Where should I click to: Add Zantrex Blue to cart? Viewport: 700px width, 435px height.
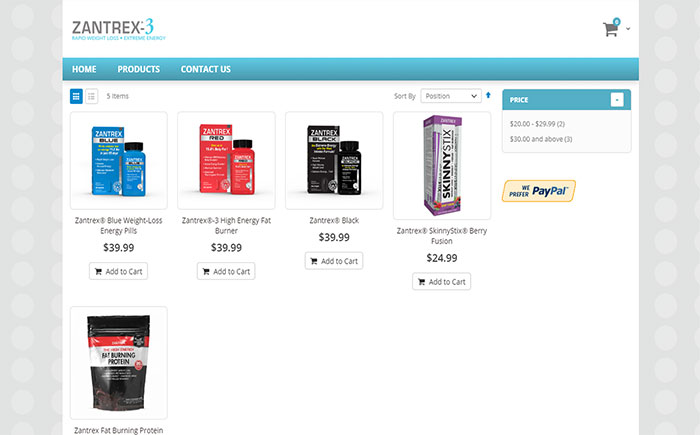[x=118, y=271]
